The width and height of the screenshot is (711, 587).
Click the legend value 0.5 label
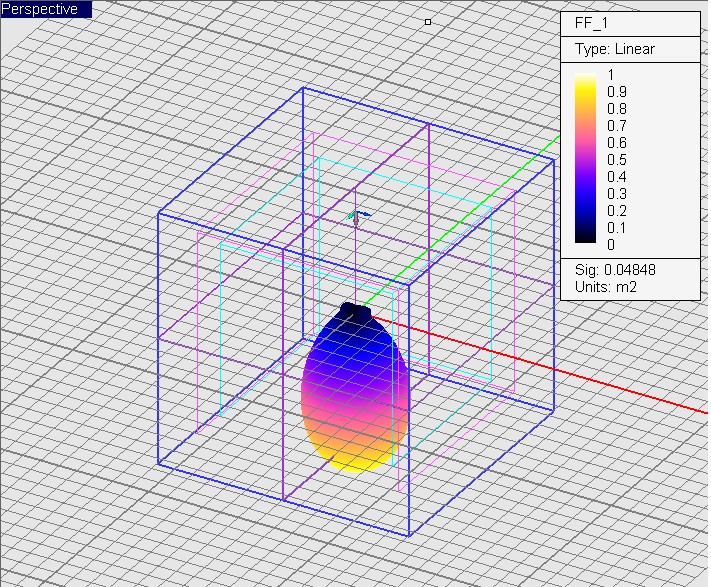pyautogui.click(x=617, y=160)
